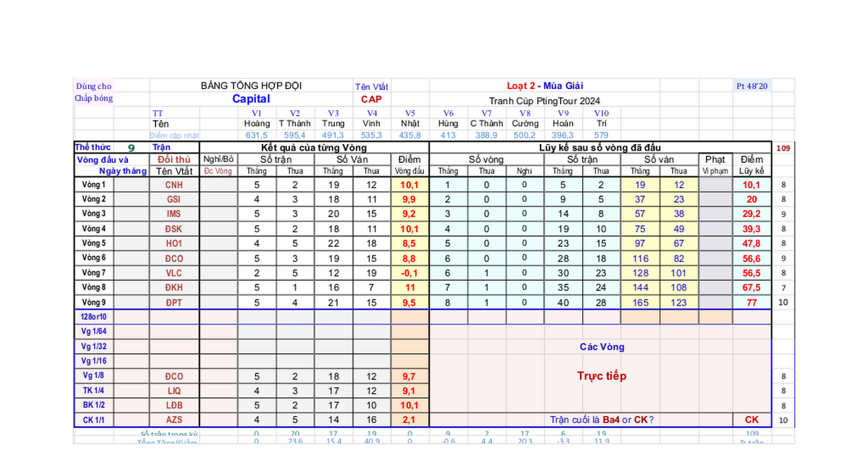Select the "Vg 1/16" row label
868x456 pixels.
94,361
